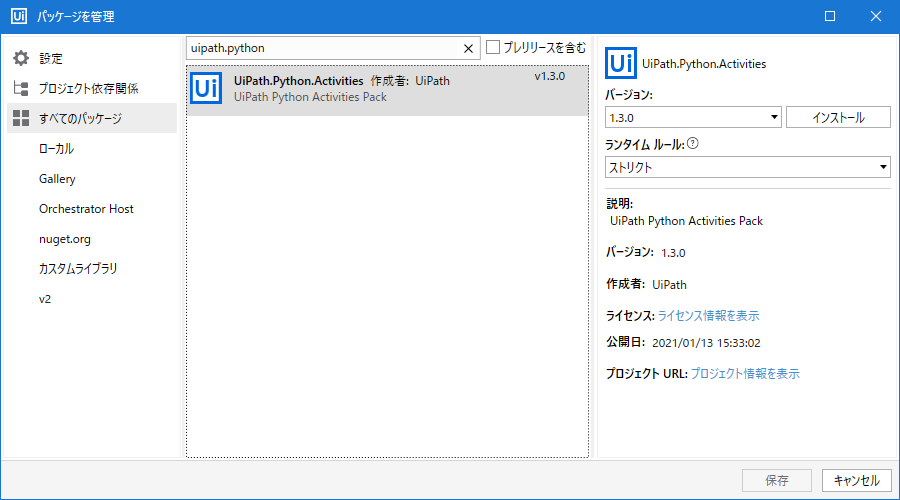Image resolution: width=900 pixels, height=500 pixels.
Task: Click the キャンセル button
Action: [856, 480]
